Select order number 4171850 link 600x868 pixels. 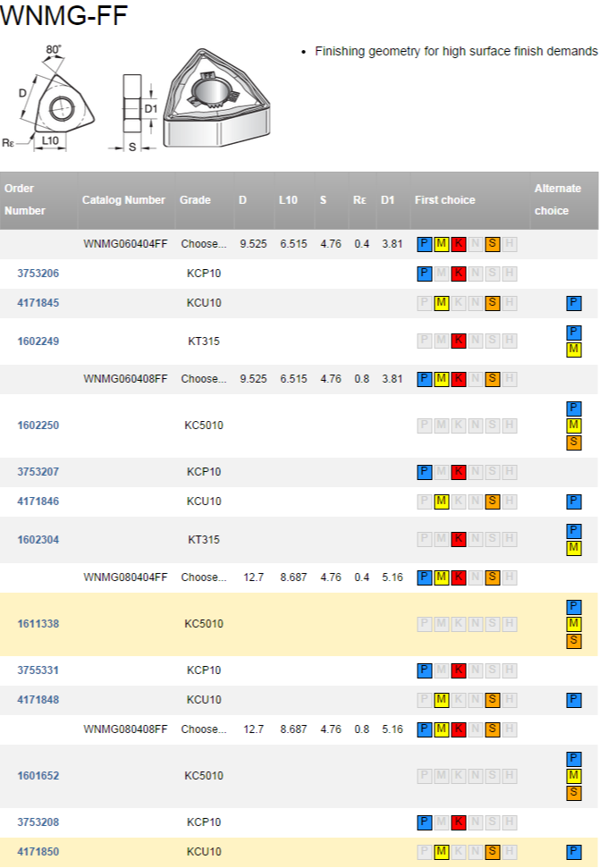click(38, 852)
